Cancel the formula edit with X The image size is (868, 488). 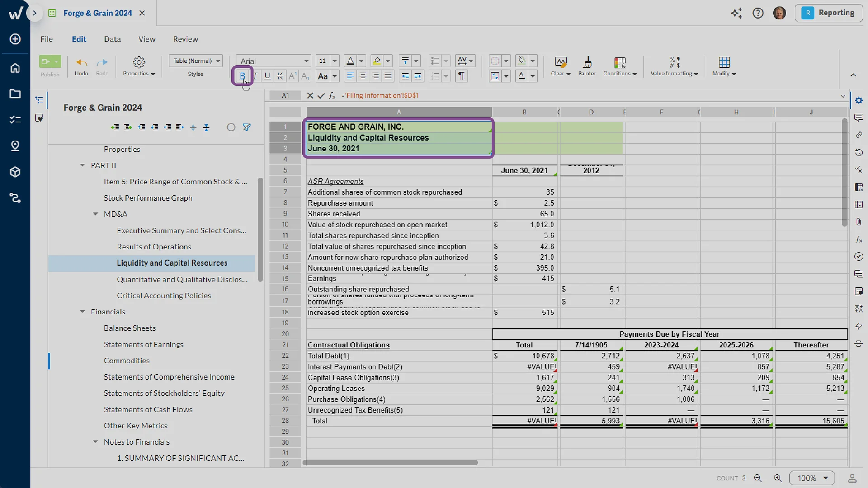click(x=310, y=95)
